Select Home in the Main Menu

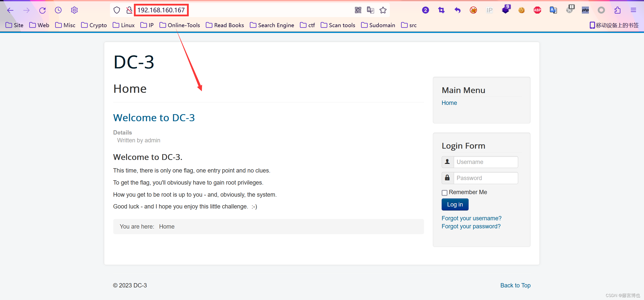point(449,103)
